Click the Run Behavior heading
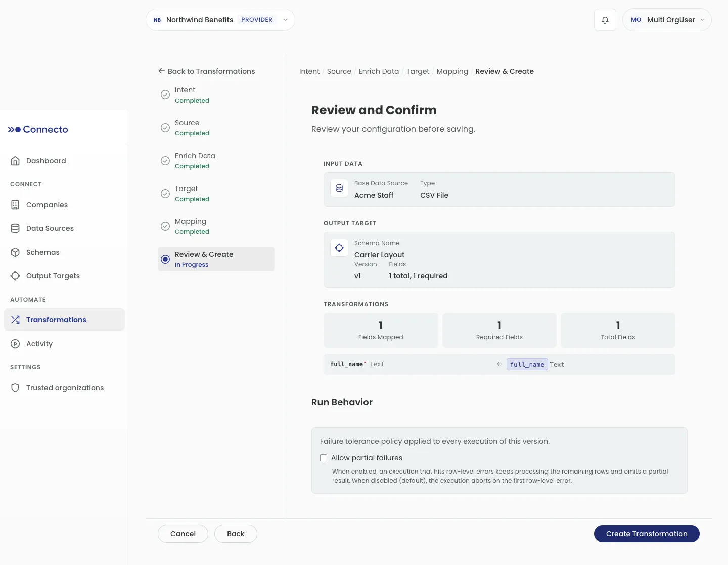 click(342, 402)
